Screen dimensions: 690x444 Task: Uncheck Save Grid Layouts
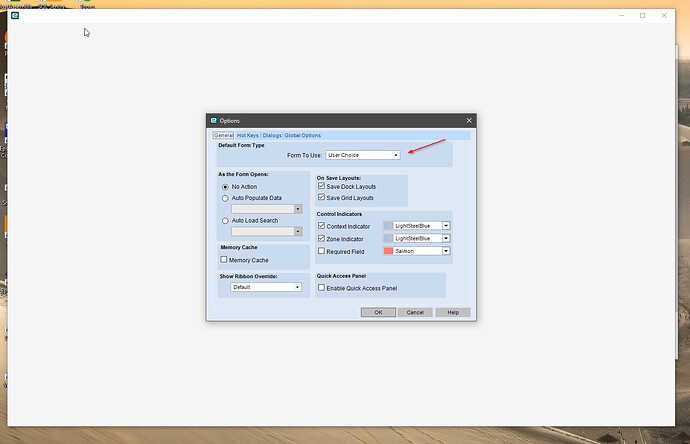(x=321, y=197)
